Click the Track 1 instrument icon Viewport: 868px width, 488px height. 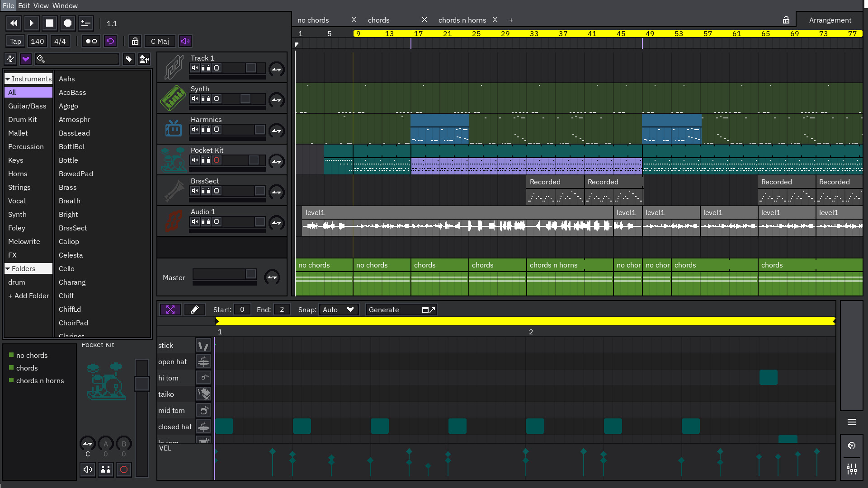click(173, 67)
